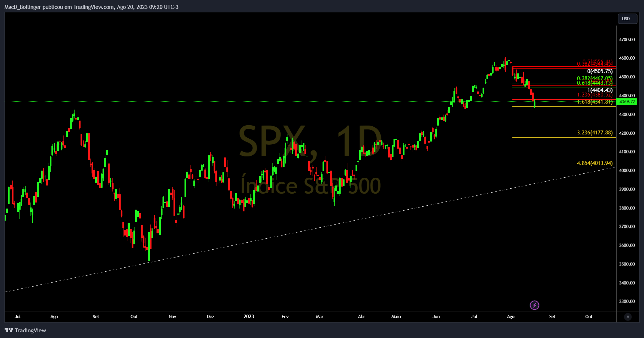
Task: Click the Abr label on the time axis
Action: [362, 317]
